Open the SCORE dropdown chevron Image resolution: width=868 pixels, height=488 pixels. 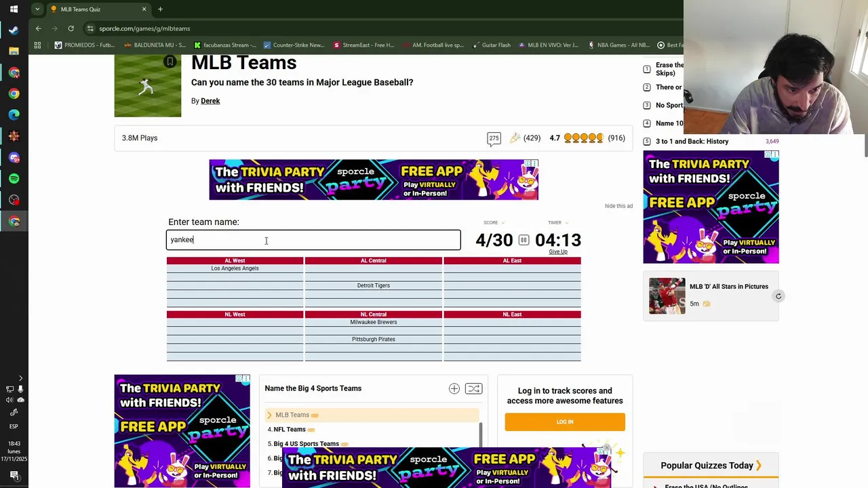[502, 222]
